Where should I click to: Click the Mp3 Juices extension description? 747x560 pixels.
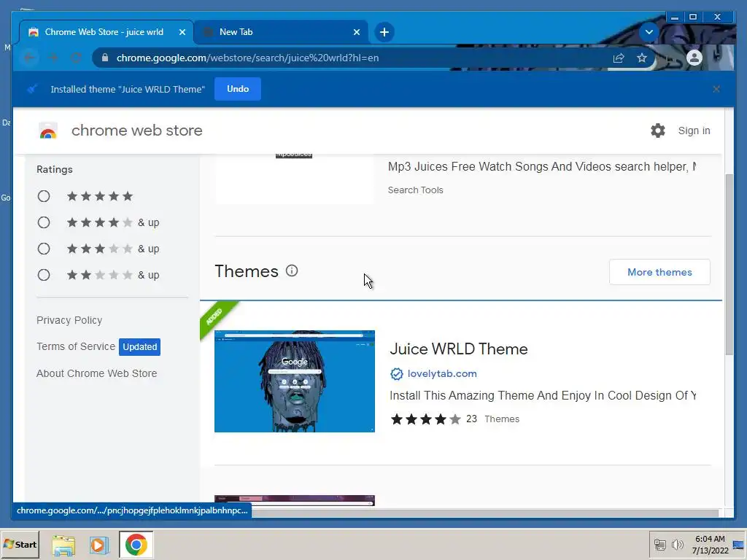(x=542, y=167)
